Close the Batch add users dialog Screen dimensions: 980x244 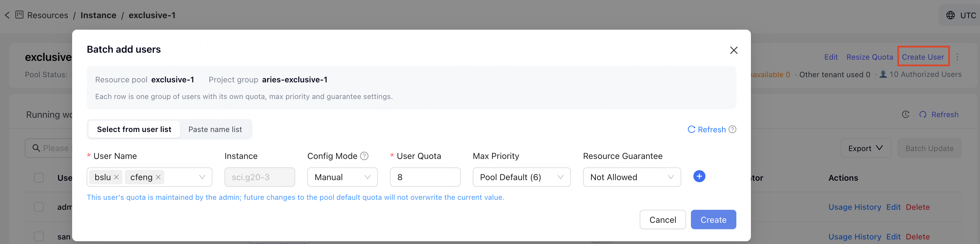point(734,50)
